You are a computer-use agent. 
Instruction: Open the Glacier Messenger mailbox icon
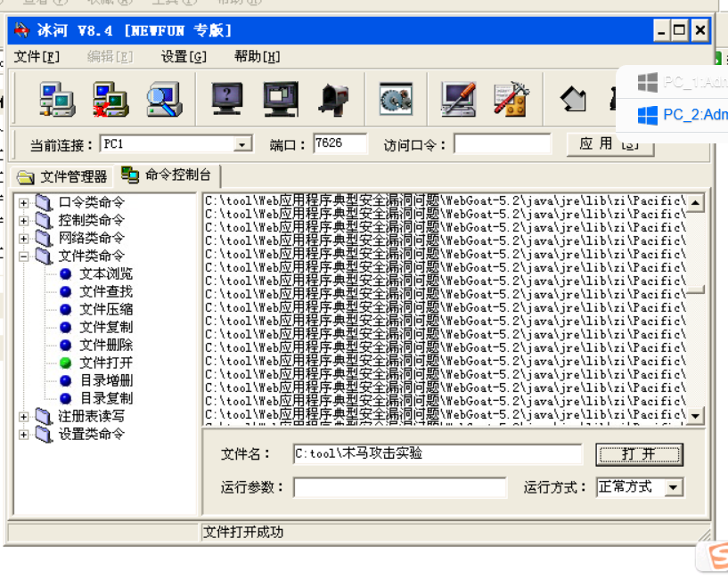[x=333, y=99]
